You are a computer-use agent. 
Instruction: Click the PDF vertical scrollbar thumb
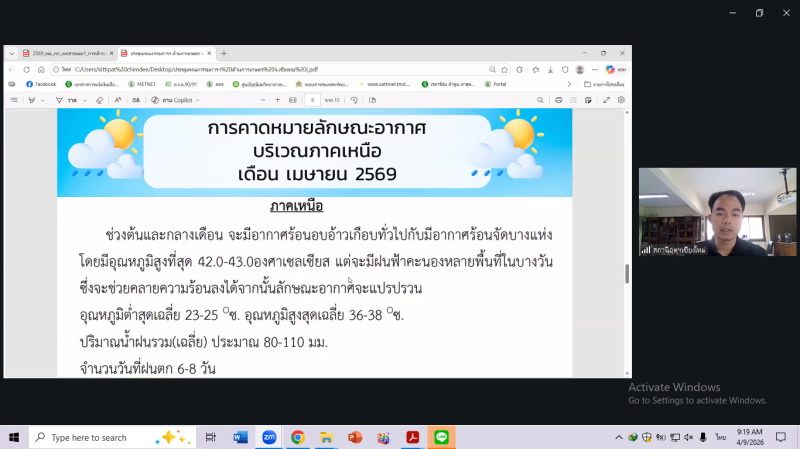[x=627, y=272]
